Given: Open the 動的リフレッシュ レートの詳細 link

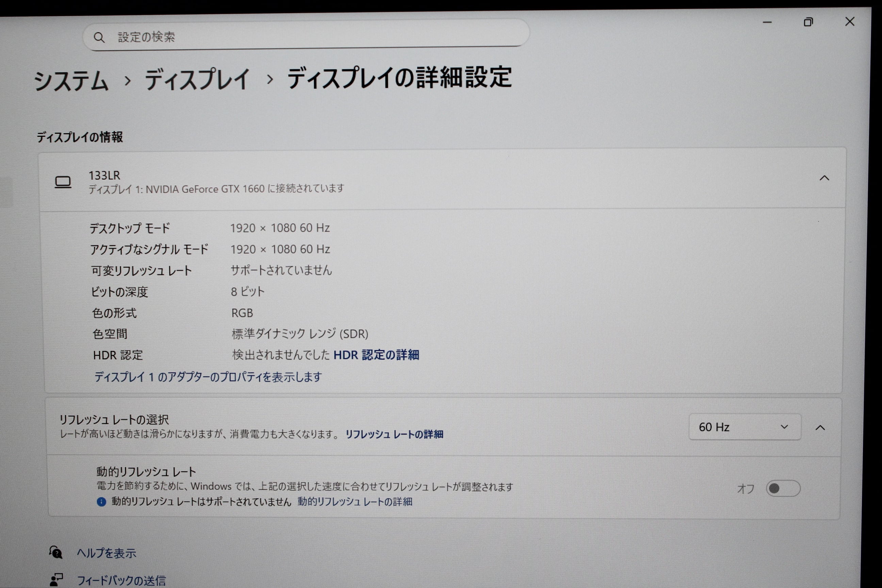Looking at the screenshot, I should [x=355, y=502].
